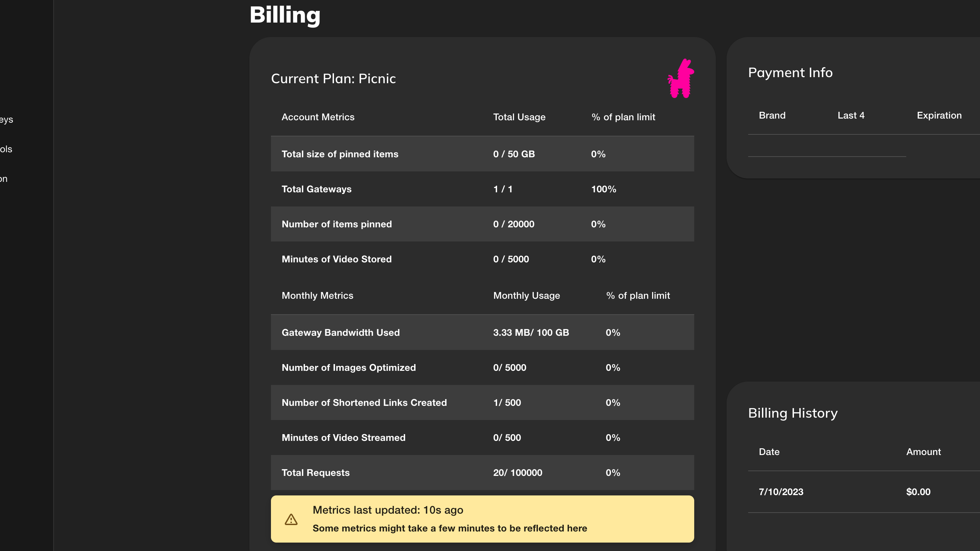Open the partially visible 'ols' sidebar item
The width and height of the screenshot is (980, 551).
coord(6,149)
